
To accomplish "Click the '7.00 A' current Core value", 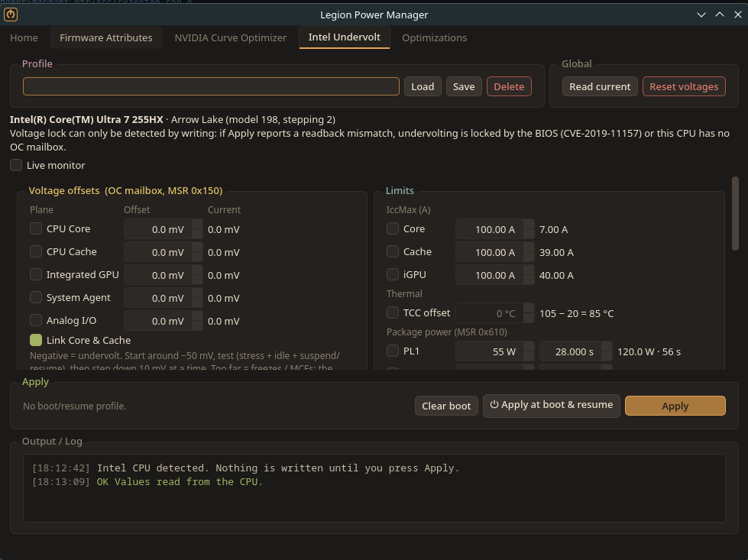I will coord(553,229).
